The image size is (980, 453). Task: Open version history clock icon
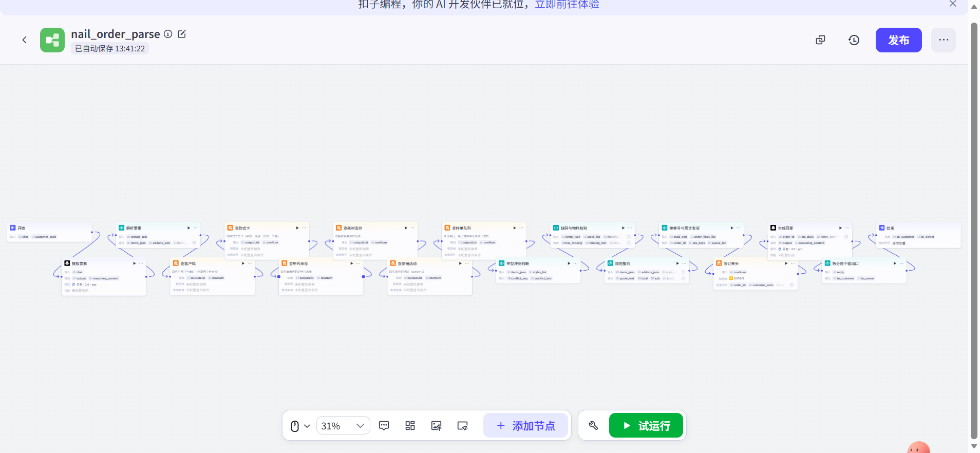pyautogui.click(x=854, y=40)
